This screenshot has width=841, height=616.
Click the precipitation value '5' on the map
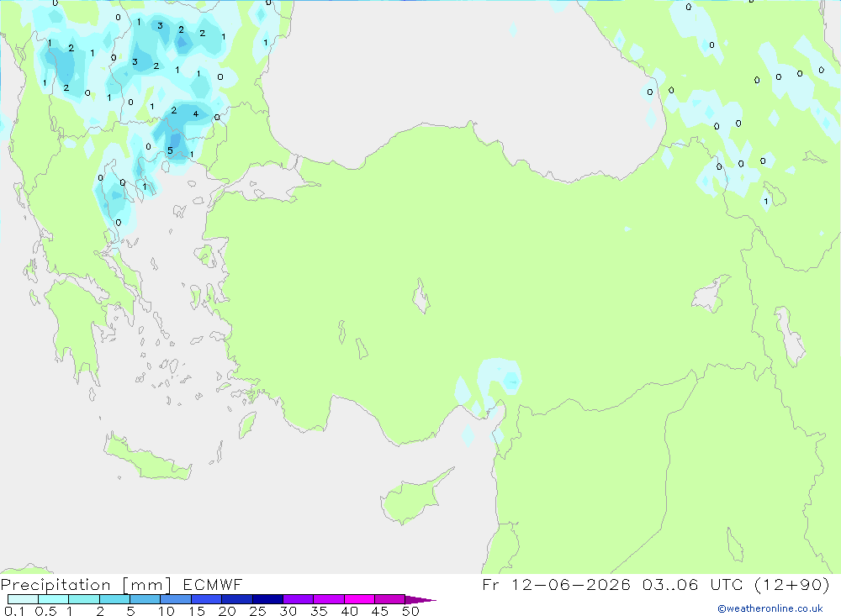170,150
